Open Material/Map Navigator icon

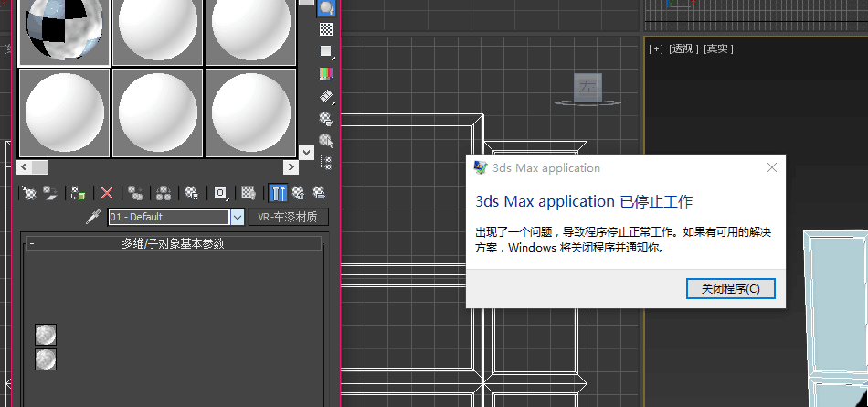(326, 163)
